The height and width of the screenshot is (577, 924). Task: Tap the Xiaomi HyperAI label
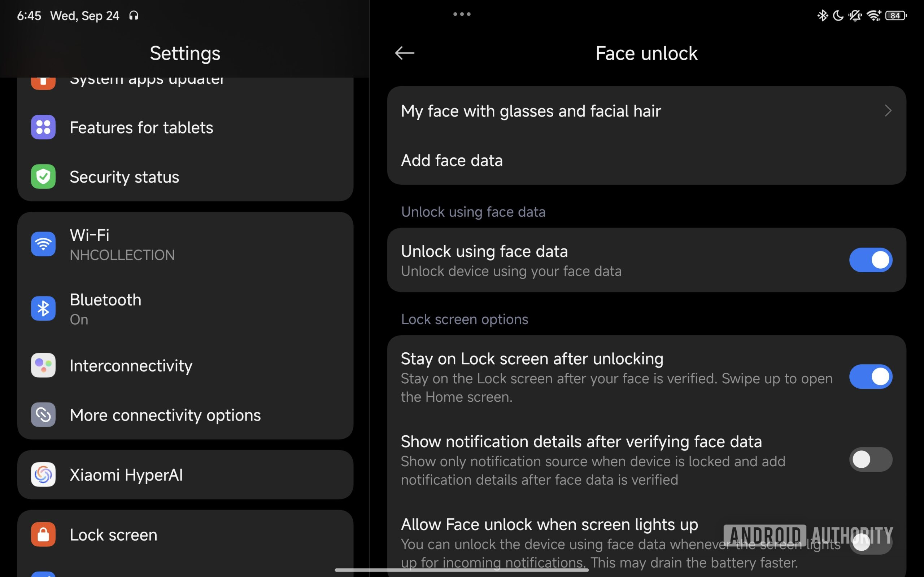click(x=126, y=475)
